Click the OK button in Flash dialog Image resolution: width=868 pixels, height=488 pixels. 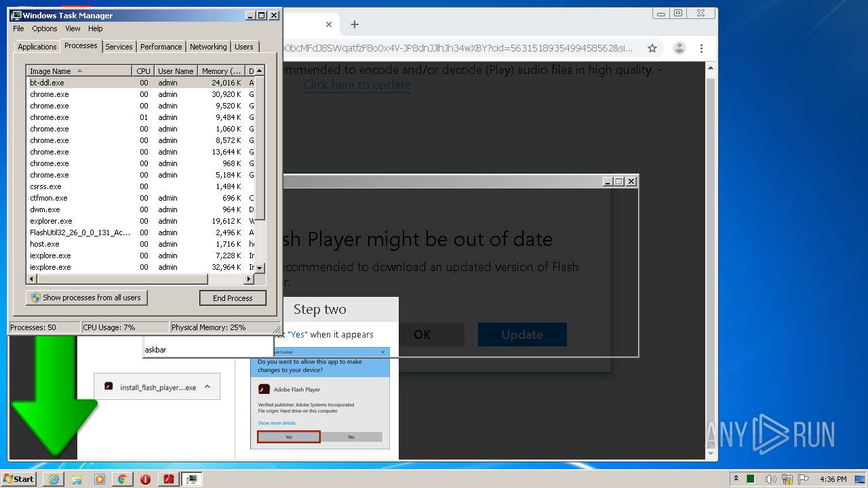[422, 334]
